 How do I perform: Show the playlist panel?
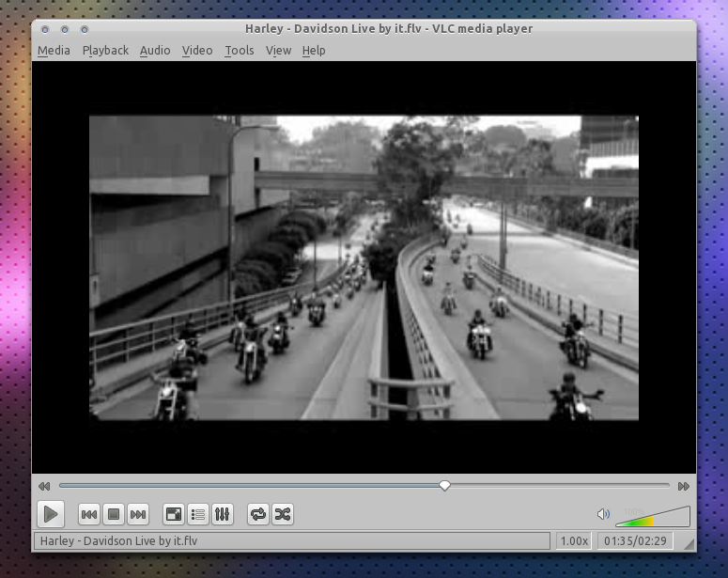[197, 514]
